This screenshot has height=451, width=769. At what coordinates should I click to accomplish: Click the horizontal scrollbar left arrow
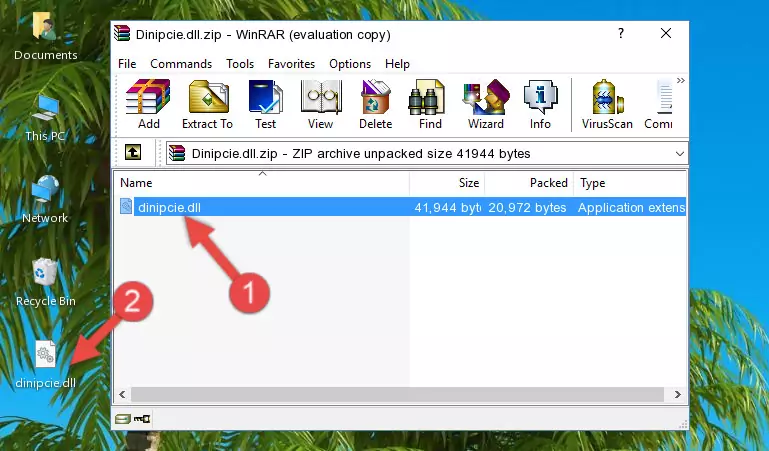coord(122,394)
